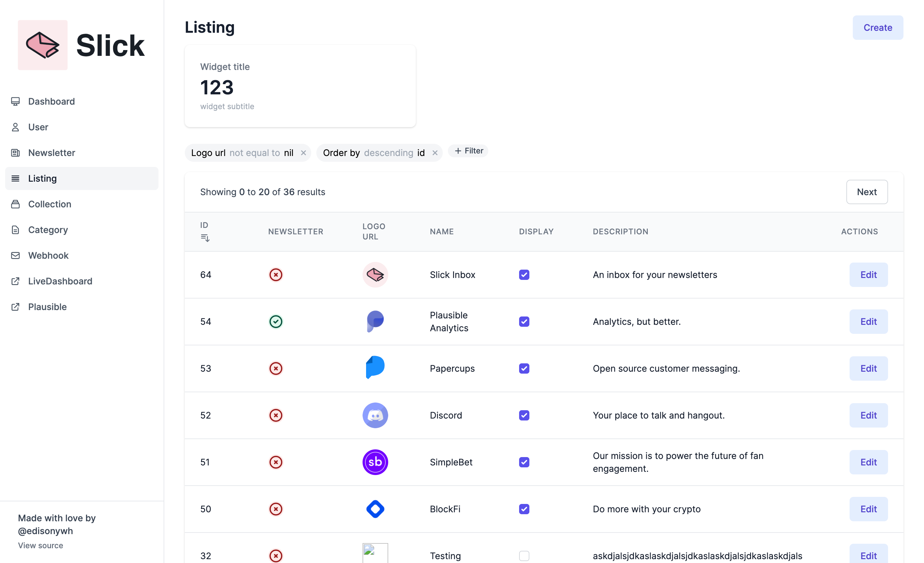This screenshot has height=563, width=924.
Task: Go to Next page of results
Action: [x=866, y=192]
